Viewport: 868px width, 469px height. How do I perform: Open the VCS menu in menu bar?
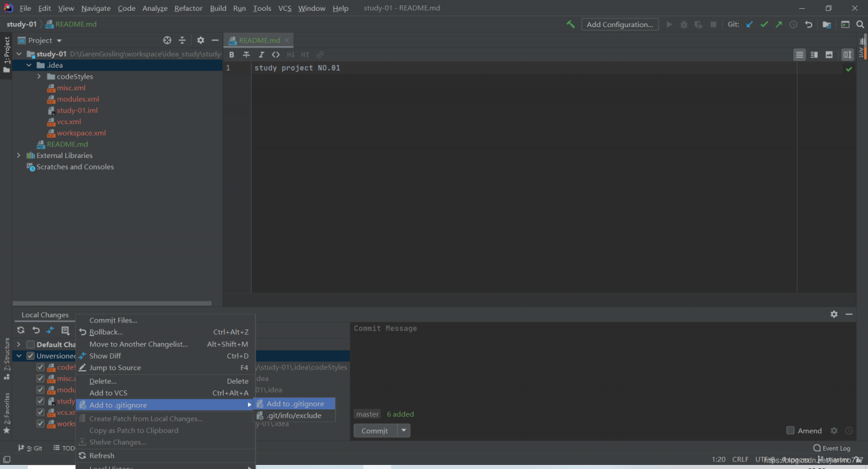click(285, 8)
